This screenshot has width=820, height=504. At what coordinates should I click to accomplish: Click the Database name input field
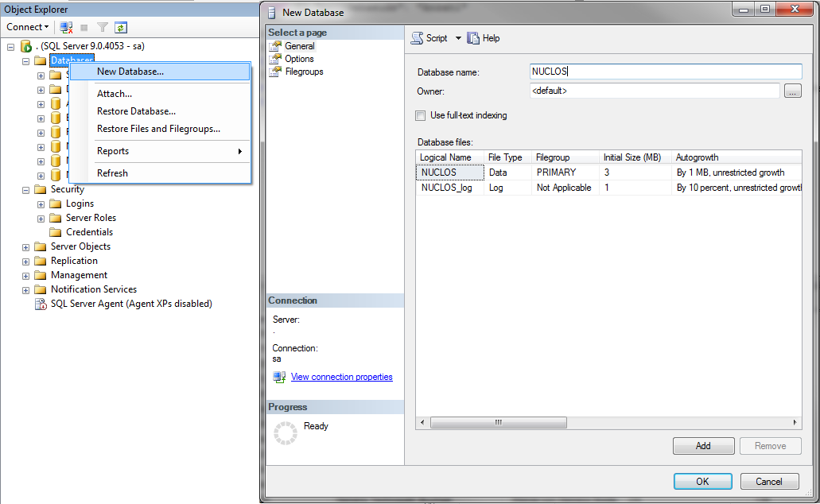(x=665, y=72)
